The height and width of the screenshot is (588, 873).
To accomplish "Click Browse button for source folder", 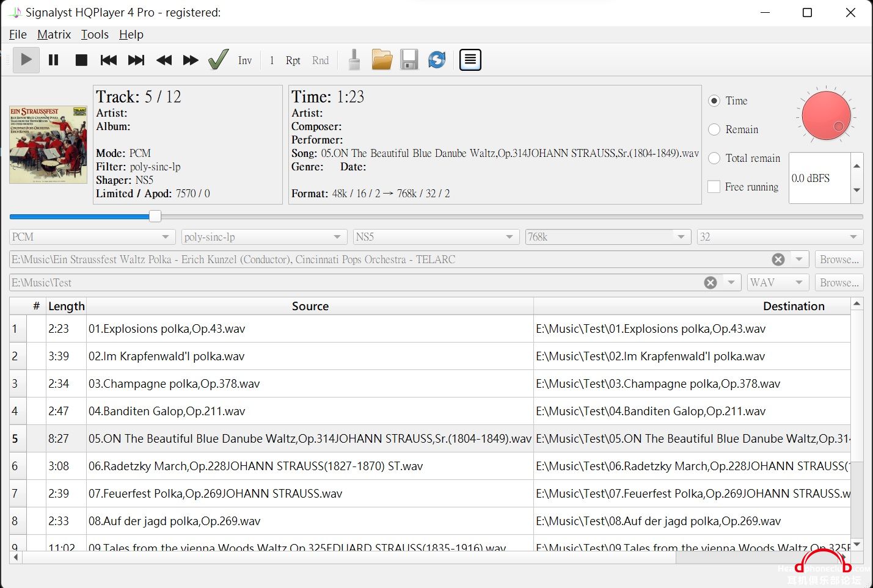I will coord(839,260).
